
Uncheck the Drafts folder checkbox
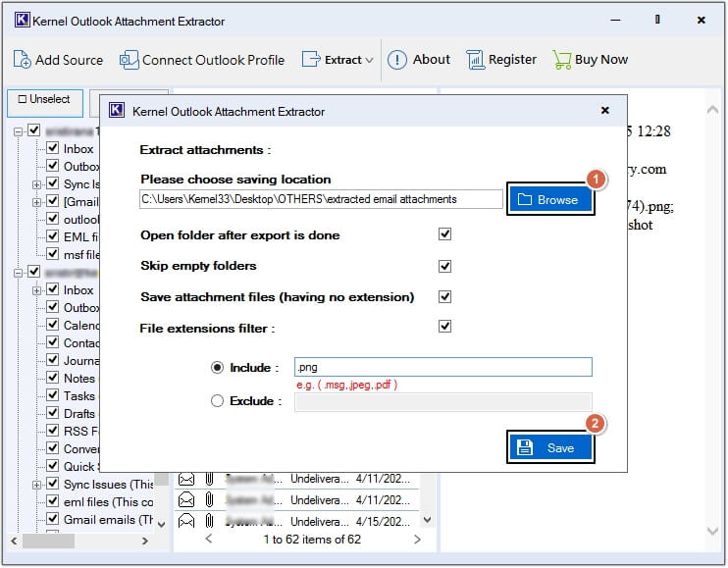click(53, 413)
